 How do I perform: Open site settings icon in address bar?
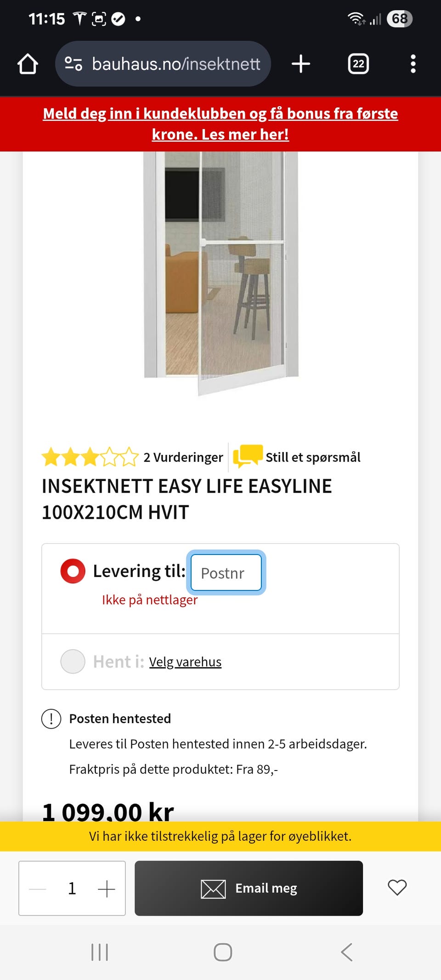click(73, 64)
